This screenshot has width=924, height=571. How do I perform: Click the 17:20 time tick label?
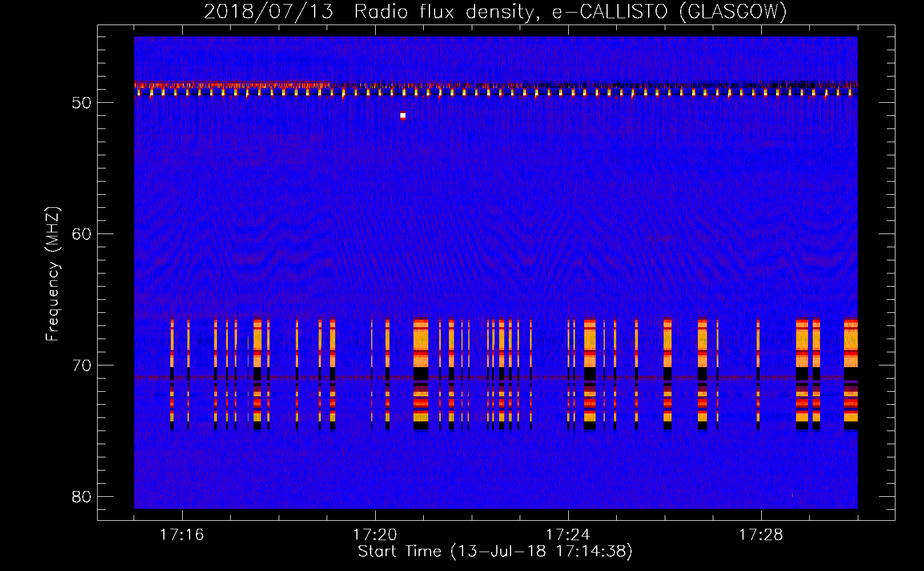pyautogui.click(x=375, y=535)
